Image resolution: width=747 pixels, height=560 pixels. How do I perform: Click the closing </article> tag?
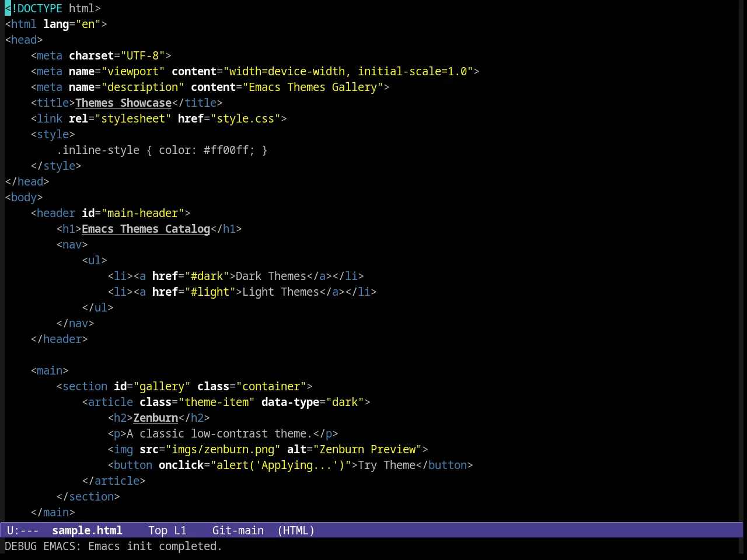114,481
